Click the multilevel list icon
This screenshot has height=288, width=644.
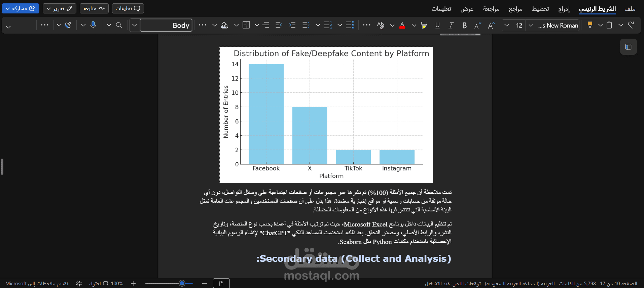pos(306,25)
